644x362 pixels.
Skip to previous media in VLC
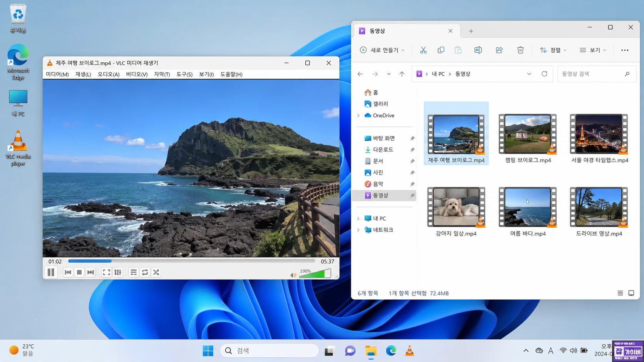tap(68, 272)
